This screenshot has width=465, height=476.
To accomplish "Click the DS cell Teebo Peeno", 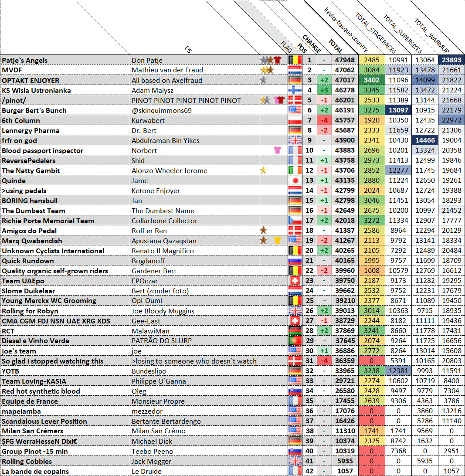I will pos(195,451).
